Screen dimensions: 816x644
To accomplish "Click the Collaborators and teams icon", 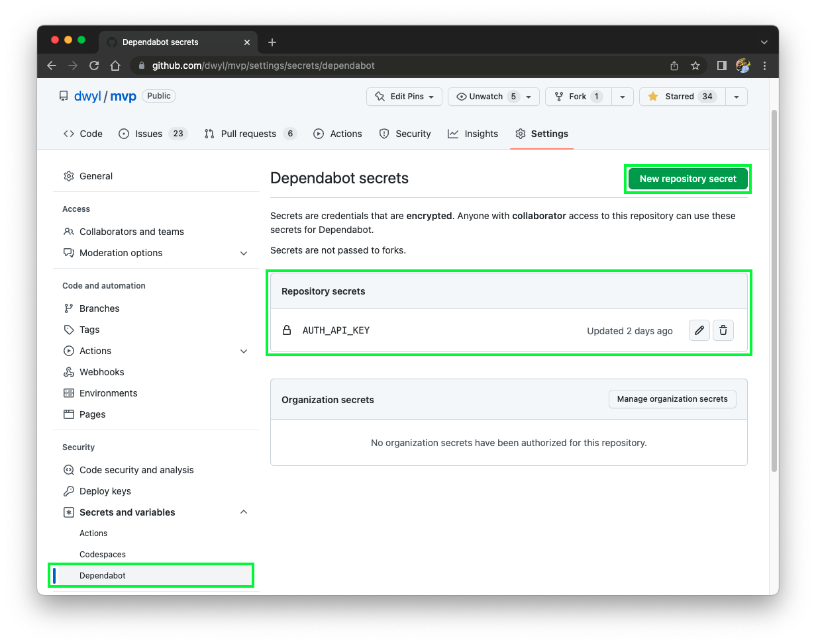I will coord(69,232).
